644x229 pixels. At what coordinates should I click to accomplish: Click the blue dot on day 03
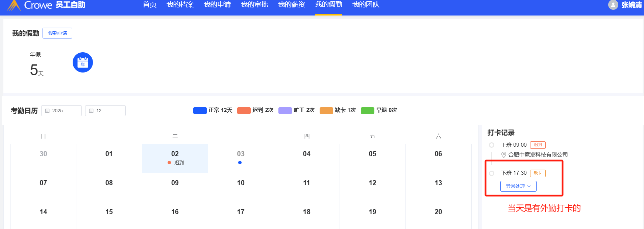(240, 163)
